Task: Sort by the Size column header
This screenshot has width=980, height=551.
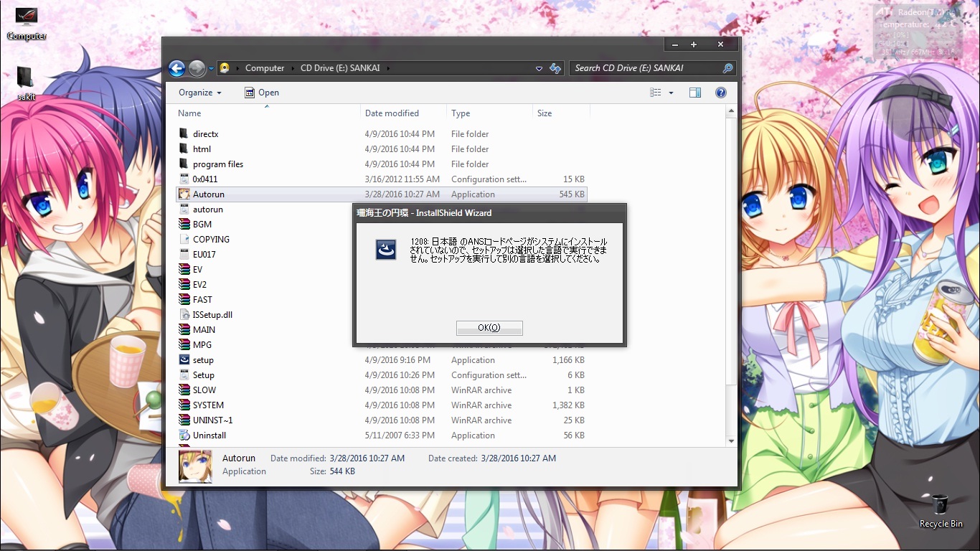Action: (562, 113)
